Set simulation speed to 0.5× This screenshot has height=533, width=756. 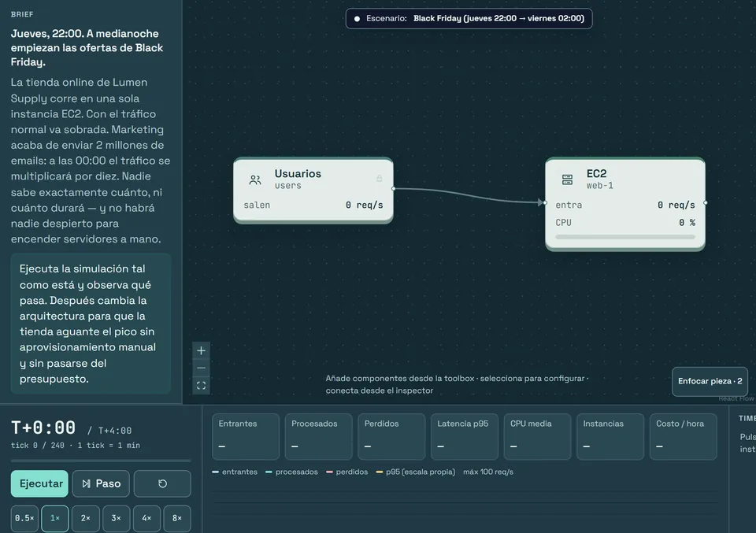click(24, 519)
